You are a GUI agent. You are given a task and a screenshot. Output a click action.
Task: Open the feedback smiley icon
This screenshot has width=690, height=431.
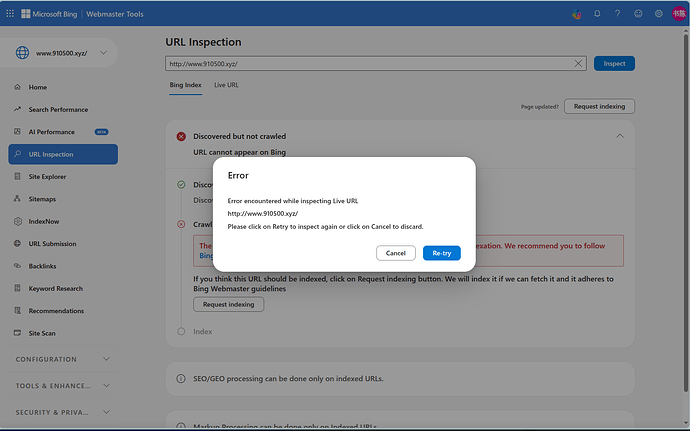pos(638,14)
